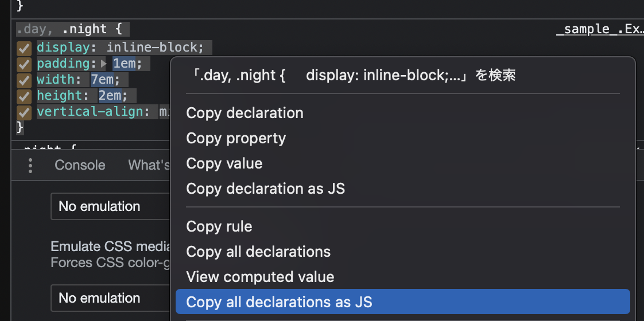Expand the padding shorthand triangle
Screen dimensions: 644x321
coord(104,64)
